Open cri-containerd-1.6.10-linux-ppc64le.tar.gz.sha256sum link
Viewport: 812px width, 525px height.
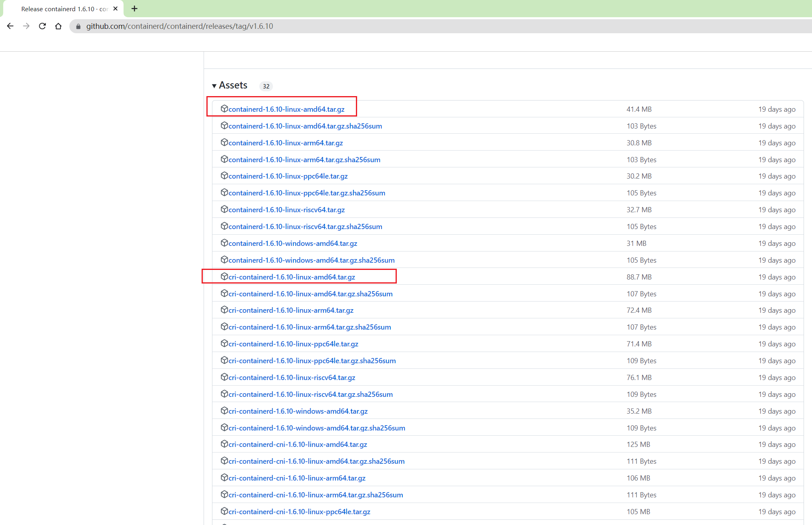[312, 361]
